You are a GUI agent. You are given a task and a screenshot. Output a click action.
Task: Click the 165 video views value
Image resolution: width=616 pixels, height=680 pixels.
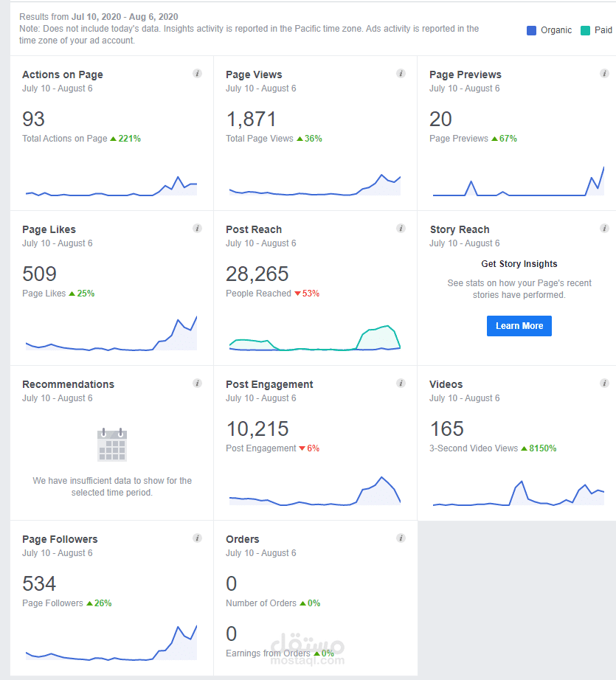coord(447,429)
